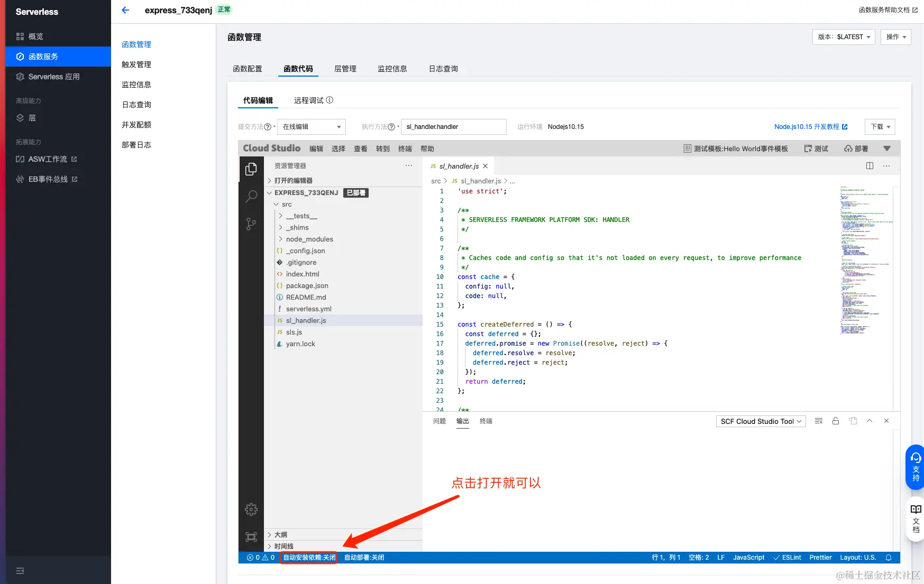The height and width of the screenshot is (584, 924).
Task: Expand the open editors section
Action: [x=343, y=181]
